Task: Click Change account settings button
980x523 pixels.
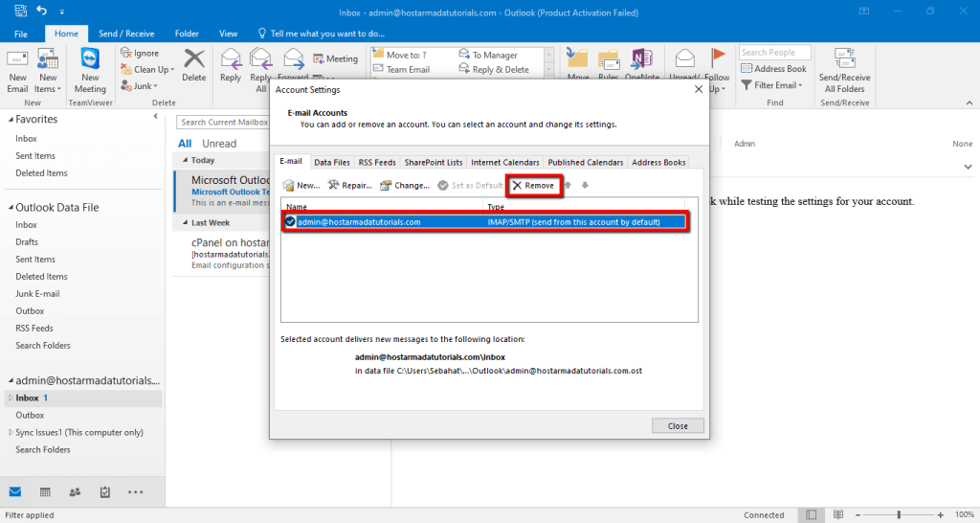Action: click(x=405, y=185)
